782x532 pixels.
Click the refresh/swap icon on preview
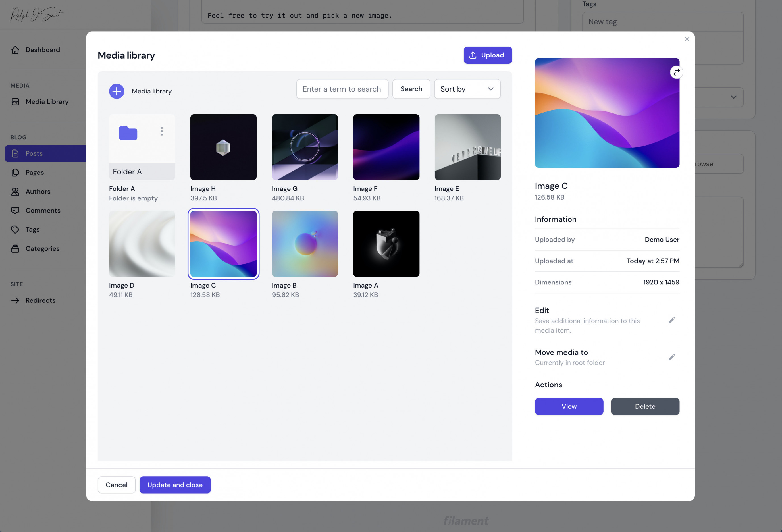click(676, 72)
